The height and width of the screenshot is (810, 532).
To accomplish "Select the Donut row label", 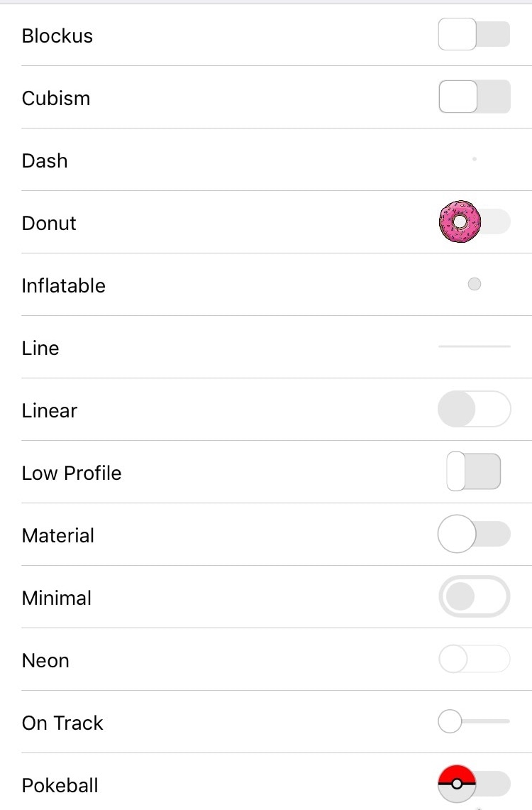I will 49,223.
